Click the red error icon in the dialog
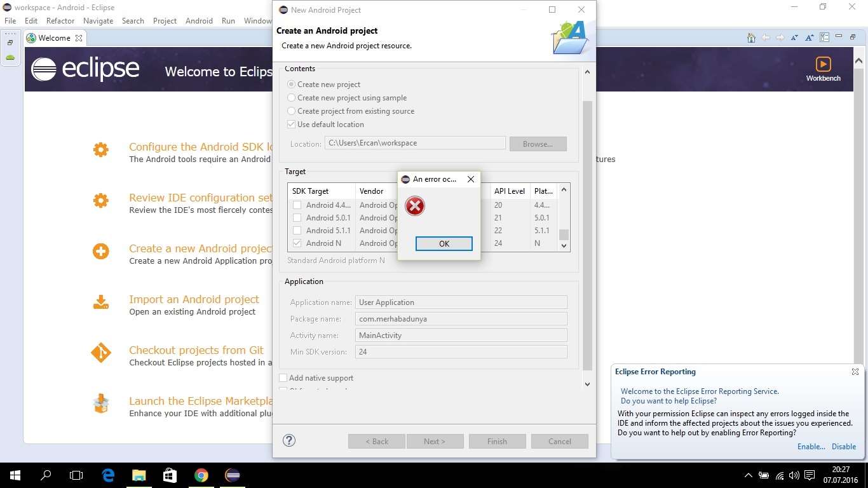This screenshot has width=868, height=488. (415, 206)
